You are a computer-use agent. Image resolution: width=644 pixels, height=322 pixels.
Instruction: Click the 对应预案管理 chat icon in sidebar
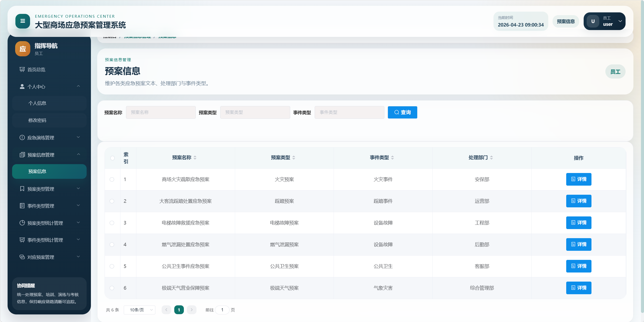coord(22,257)
